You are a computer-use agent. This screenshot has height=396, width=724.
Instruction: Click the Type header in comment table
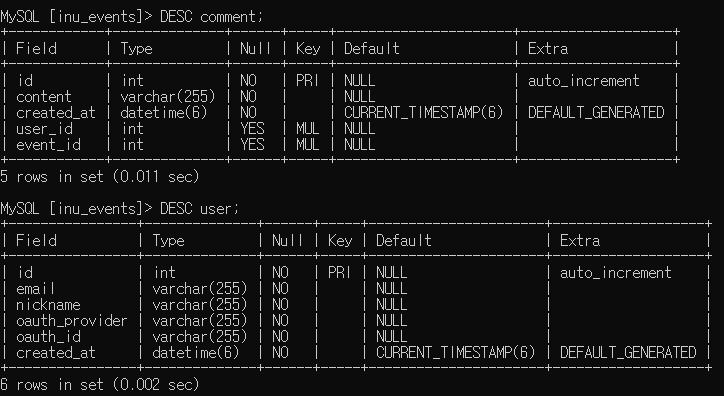pyautogui.click(x=136, y=48)
